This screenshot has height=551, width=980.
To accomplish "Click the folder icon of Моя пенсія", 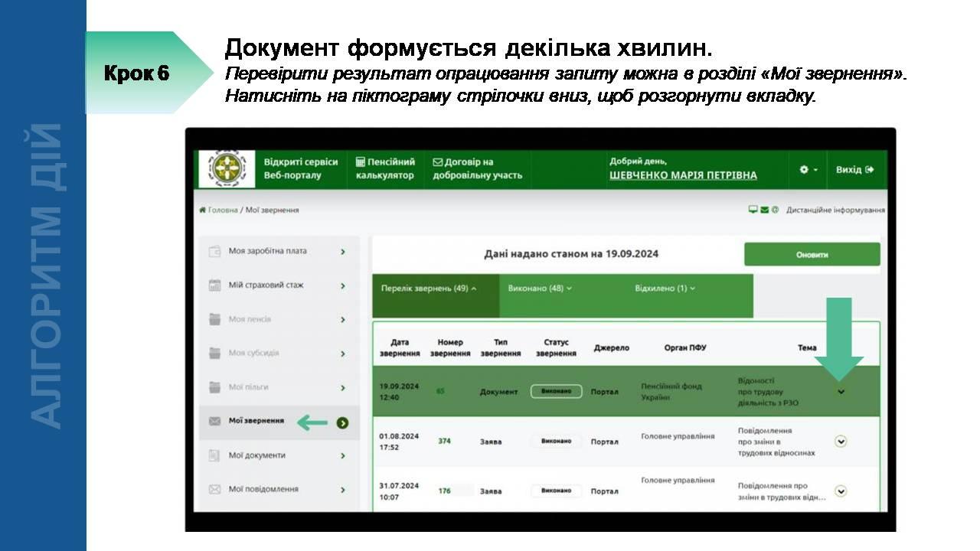I will click(x=215, y=319).
